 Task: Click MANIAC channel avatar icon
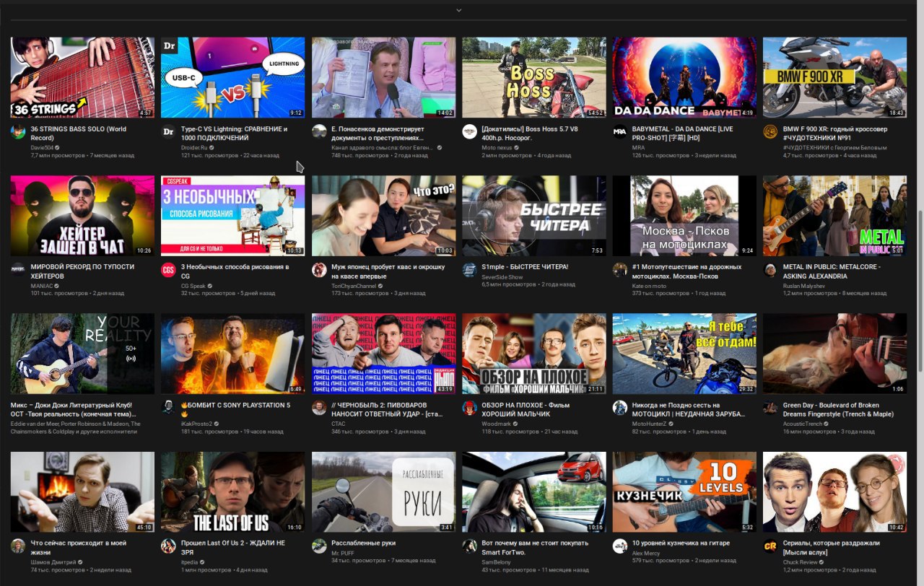(18, 270)
